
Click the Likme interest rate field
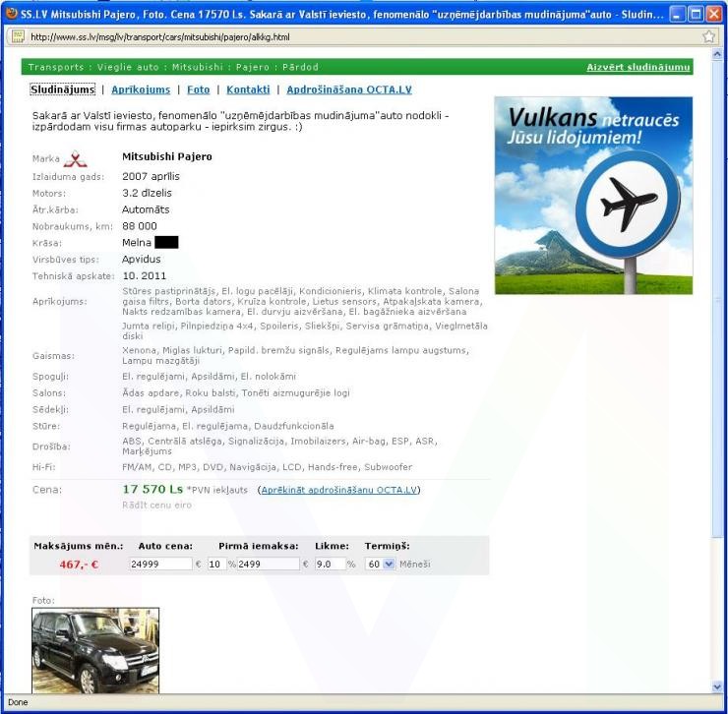(x=329, y=565)
